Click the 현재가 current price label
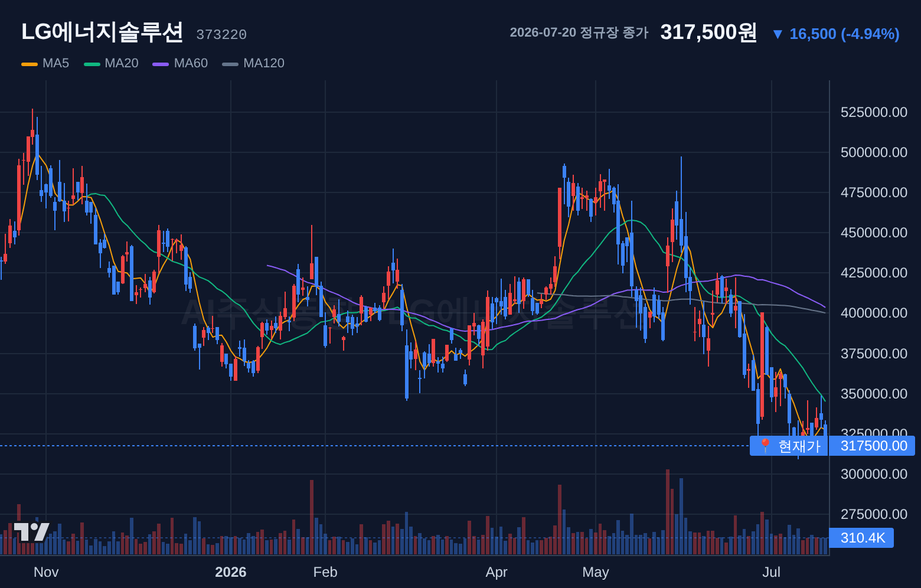 pyautogui.click(x=799, y=446)
